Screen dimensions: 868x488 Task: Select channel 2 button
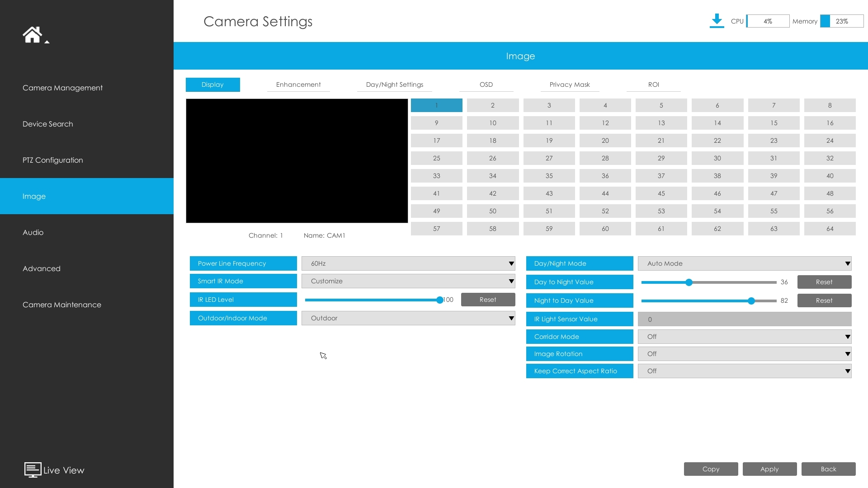492,105
